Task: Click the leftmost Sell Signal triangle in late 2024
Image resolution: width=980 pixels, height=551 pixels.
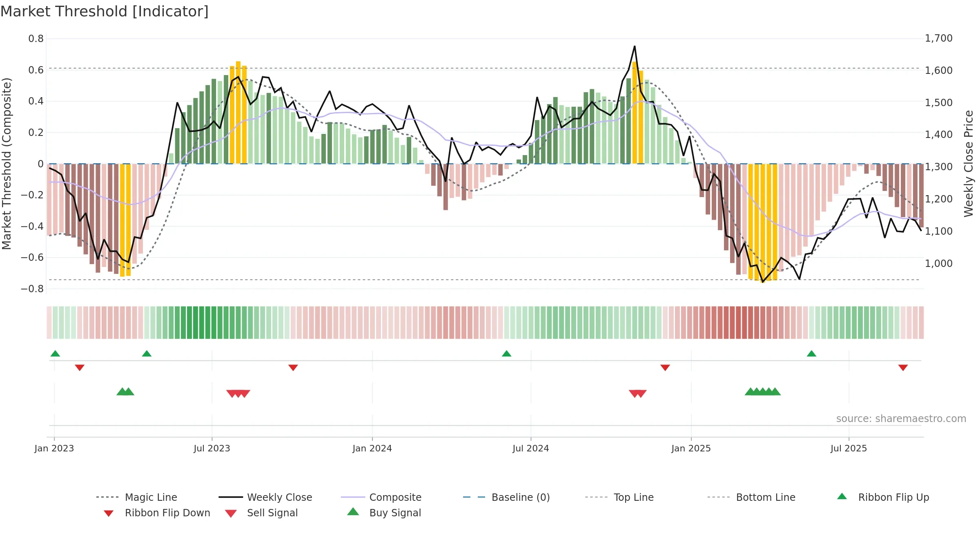Action: point(635,394)
